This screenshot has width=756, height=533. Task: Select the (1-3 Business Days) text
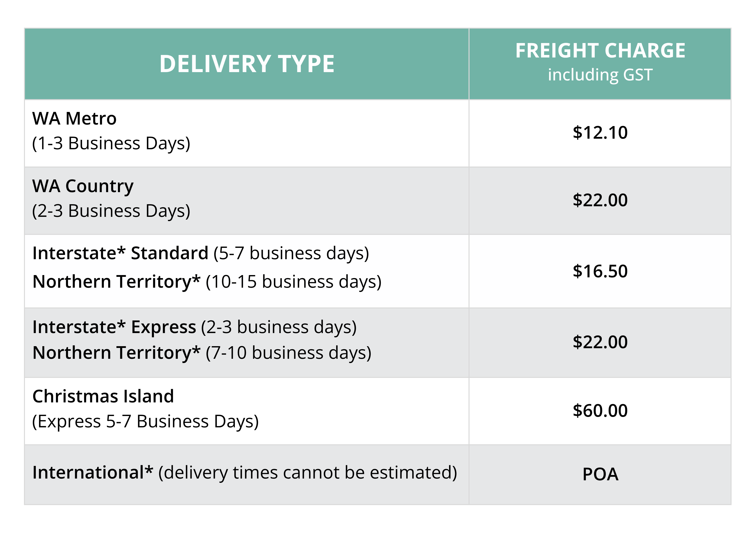[111, 143]
